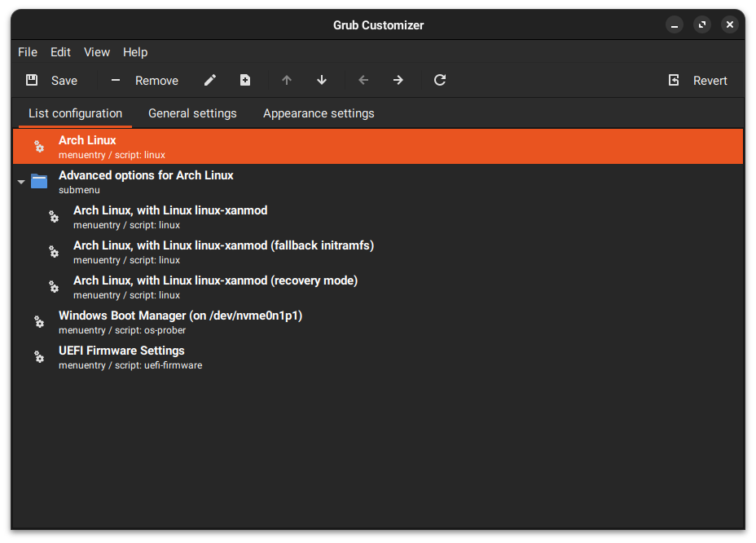Image resolution: width=756 pixels, height=543 pixels.
Task: Click the gear icon beside Windows Boot Manager
Action: 39,322
